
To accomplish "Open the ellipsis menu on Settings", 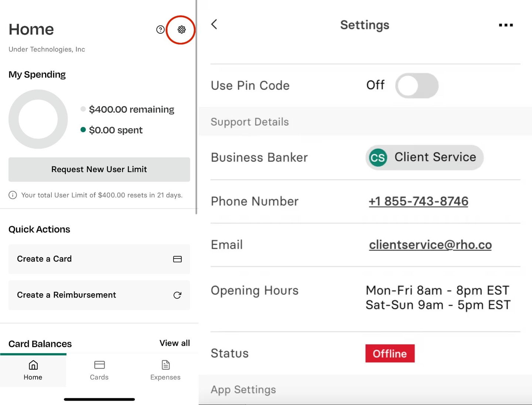I will [506, 25].
